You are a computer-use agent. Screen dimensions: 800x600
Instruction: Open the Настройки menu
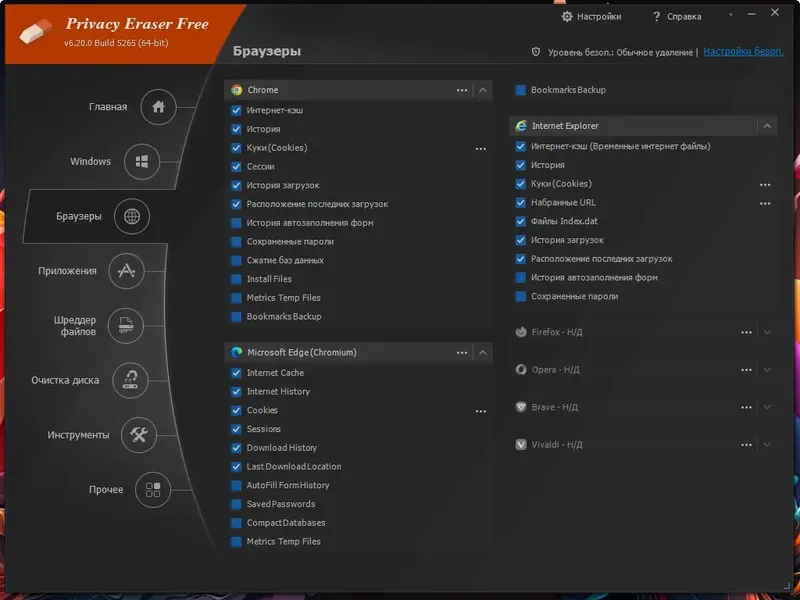coord(593,16)
